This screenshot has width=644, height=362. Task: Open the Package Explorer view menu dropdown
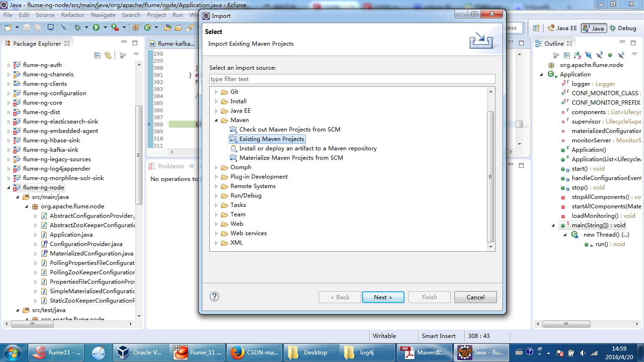(136, 55)
